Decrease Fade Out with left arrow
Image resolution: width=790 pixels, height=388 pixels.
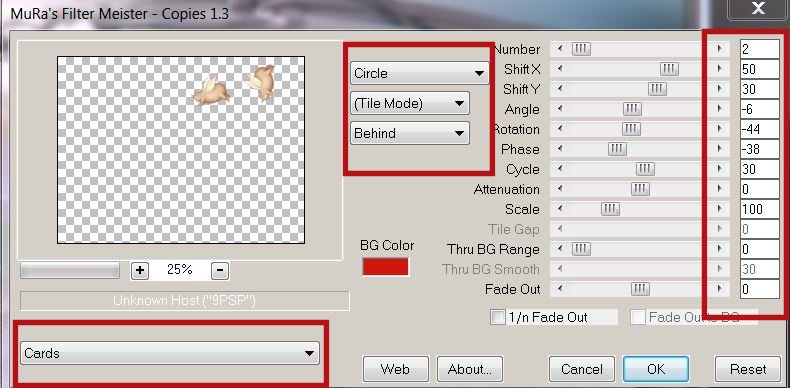pyautogui.click(x=560, y=289)
